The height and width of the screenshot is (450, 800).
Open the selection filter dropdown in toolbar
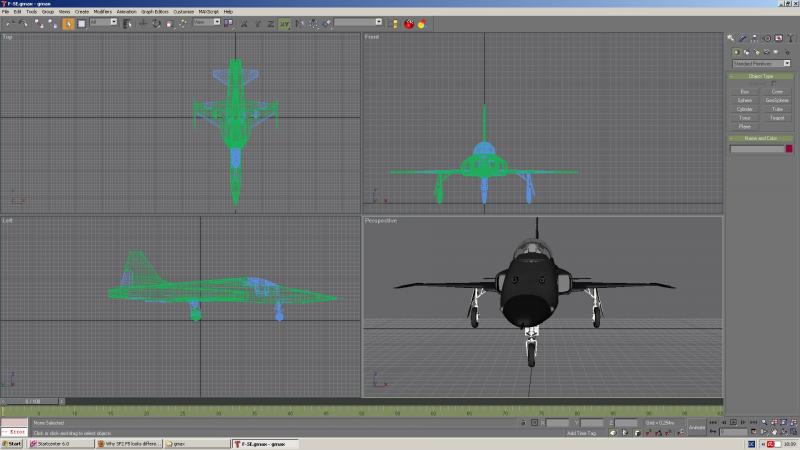pos(104,22)
